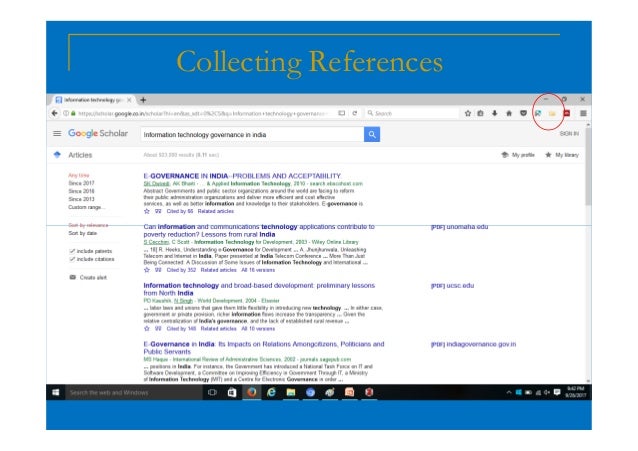
Task: Open Task View on the taskbar
Action: [x=212, y=392]
